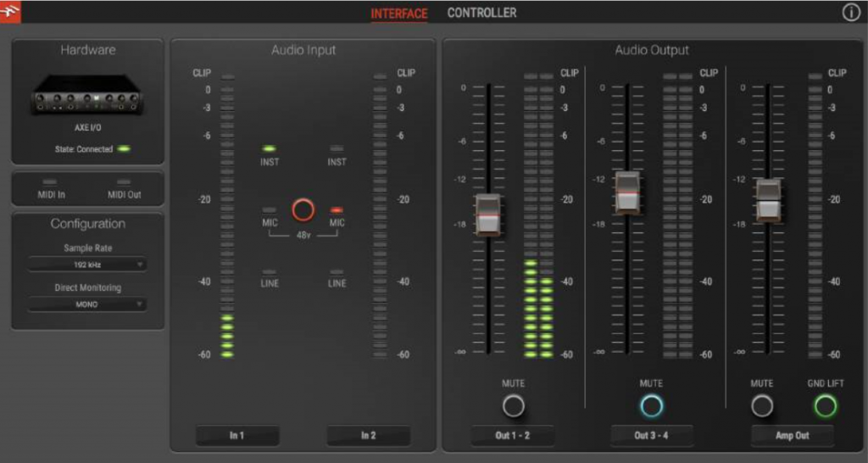
Task: Open the Sample Rate 192 kHz dropdown
Action: tap(87, 265)
